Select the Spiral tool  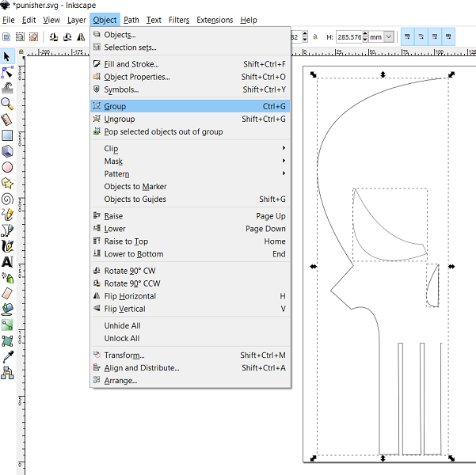tap(7, 199)
